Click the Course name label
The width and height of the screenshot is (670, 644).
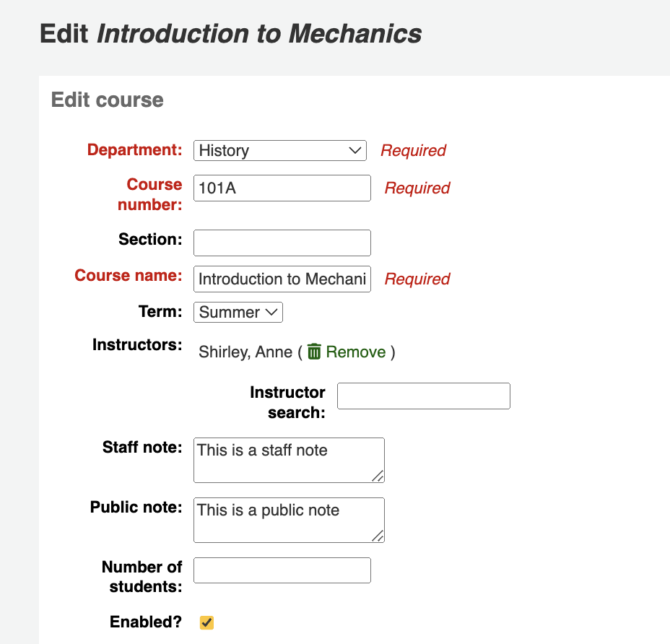[x=129, y=276]
